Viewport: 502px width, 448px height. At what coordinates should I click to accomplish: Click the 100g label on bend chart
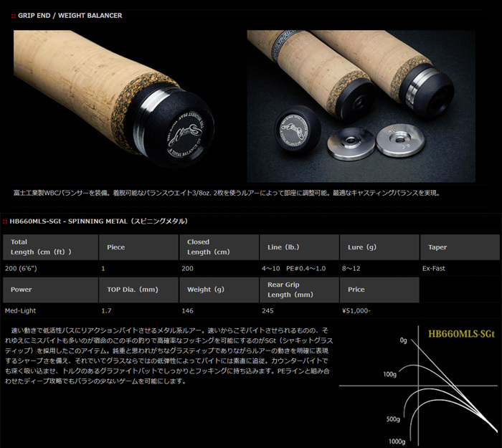coord(389,374)
